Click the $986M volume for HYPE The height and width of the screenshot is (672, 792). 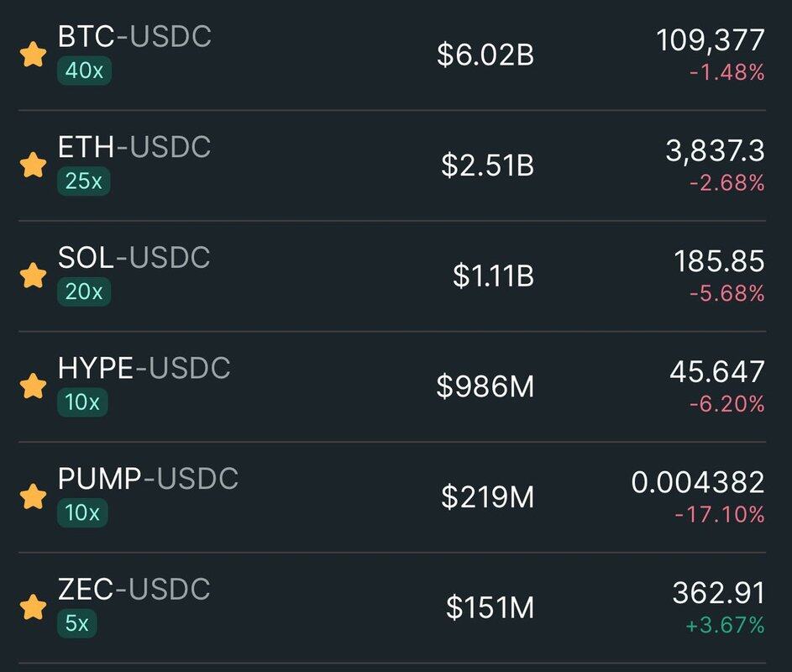click(x=485, y=386)
